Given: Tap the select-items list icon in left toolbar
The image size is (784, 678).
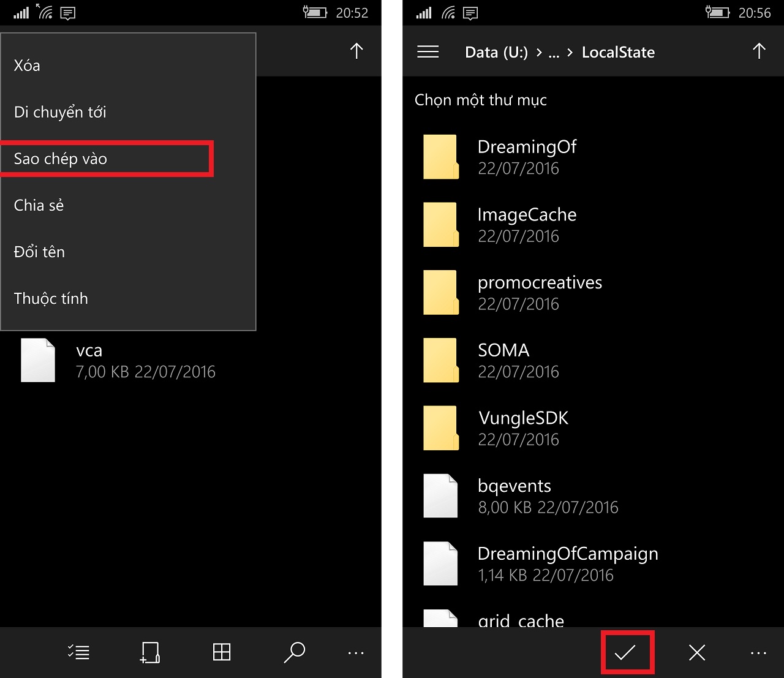Looking at the screenshot, I should (78, 652).
